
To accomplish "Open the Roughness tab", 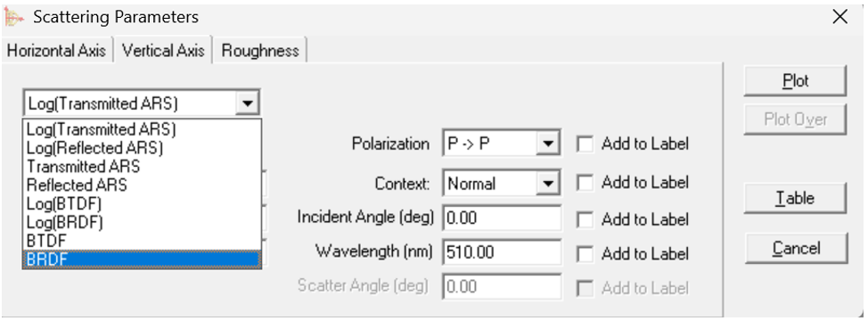I will point(260,51).
